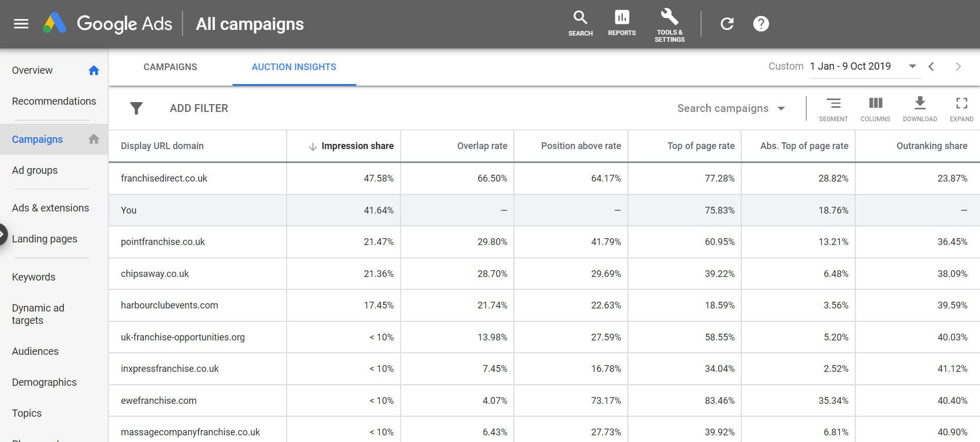This screenshot has height=442, width=980.
Task: Click harbourclubevents.com domain
Action: (x=170, y=305)
